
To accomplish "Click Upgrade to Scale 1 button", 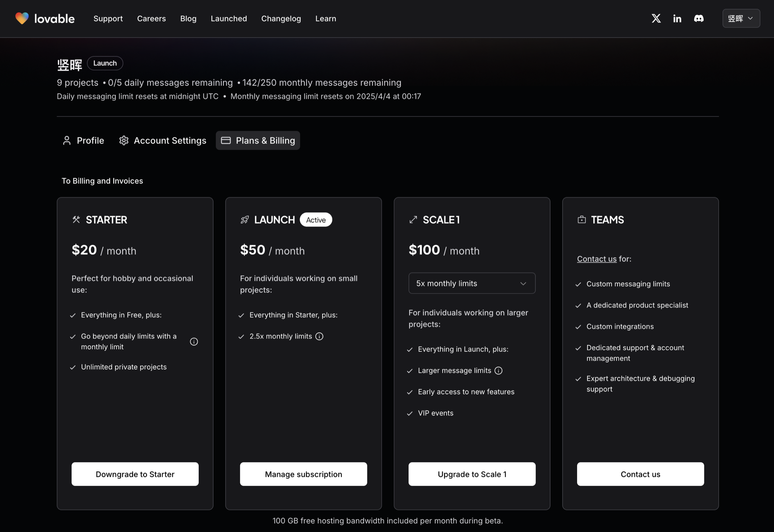I will (x=472, y=474).
